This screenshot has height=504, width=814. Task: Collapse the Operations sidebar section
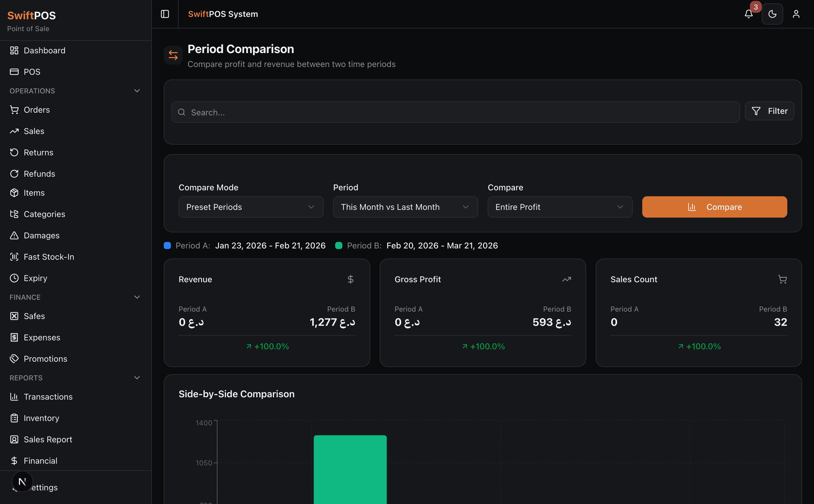137,91
